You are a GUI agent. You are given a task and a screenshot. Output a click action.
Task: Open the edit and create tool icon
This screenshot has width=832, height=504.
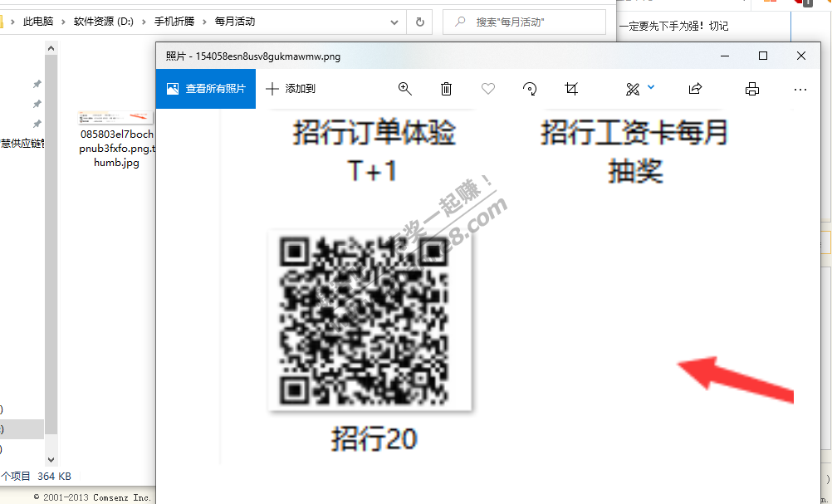click(x=633, y=89)
